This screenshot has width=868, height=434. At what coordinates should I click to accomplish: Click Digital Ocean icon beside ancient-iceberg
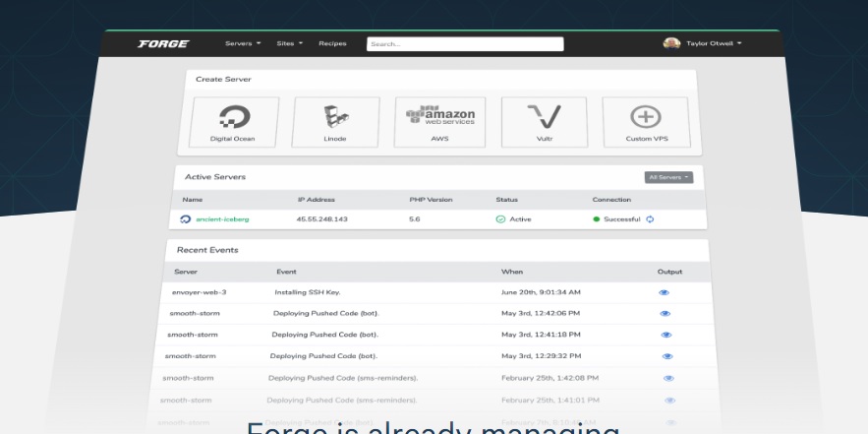click(186, 218)
